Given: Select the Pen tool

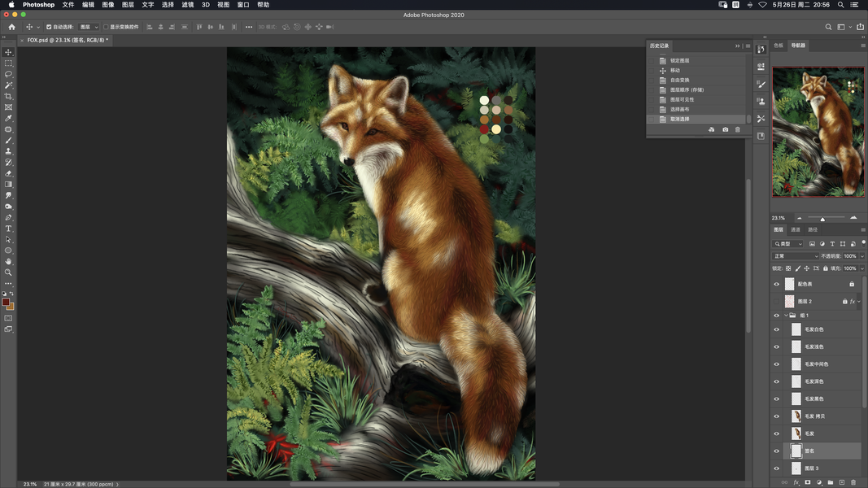Looking at the screenshot, I should pyautogui.click(x=8, y=217).
